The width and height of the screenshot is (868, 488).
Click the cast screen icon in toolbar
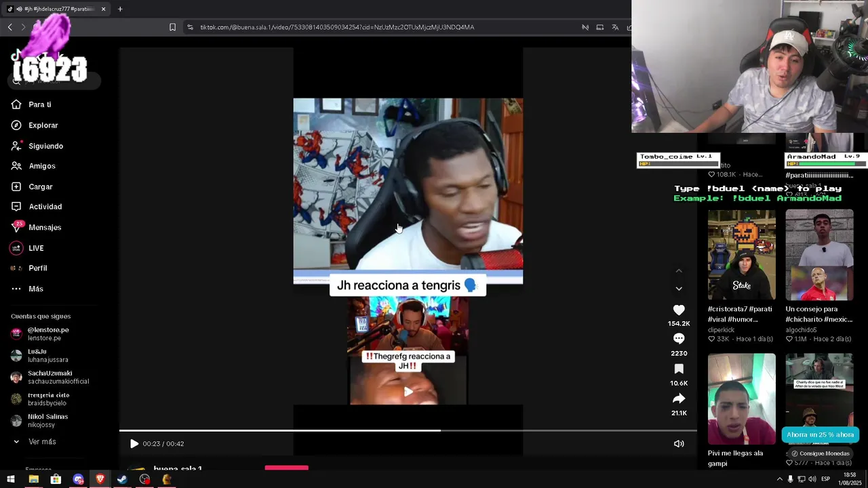pyautogui.click(x=600, y=27)
